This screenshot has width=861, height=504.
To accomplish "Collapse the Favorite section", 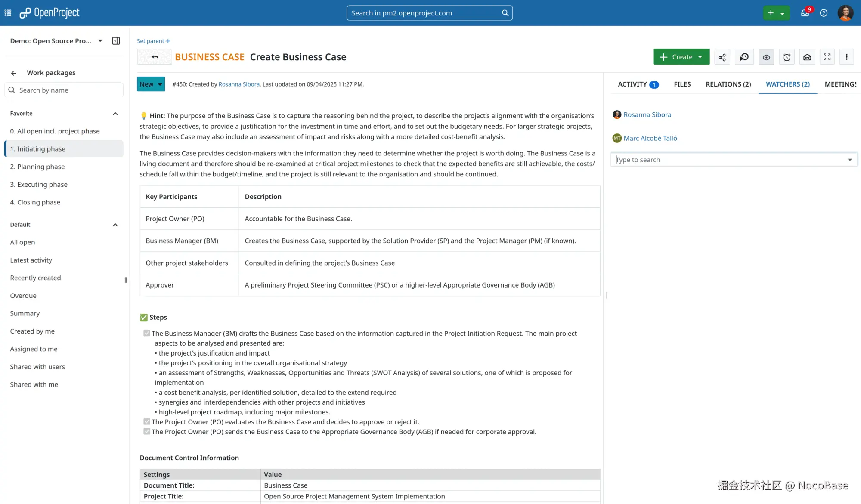I will point(115,114).
